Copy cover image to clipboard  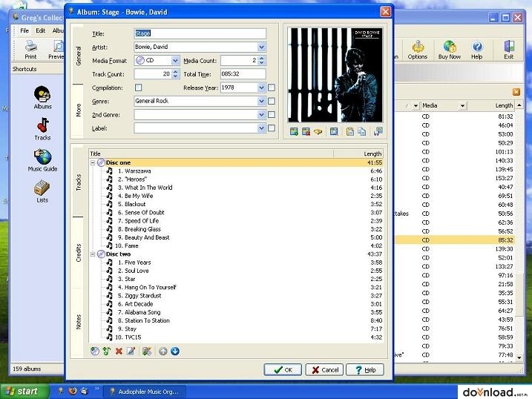pyautogui.click(x=361, y=131)
